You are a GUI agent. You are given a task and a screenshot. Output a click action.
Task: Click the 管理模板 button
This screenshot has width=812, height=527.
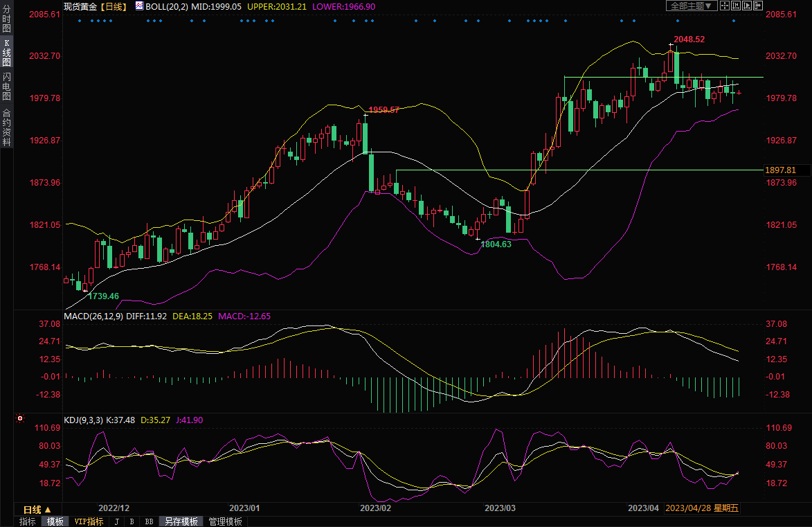click(225, 521)
